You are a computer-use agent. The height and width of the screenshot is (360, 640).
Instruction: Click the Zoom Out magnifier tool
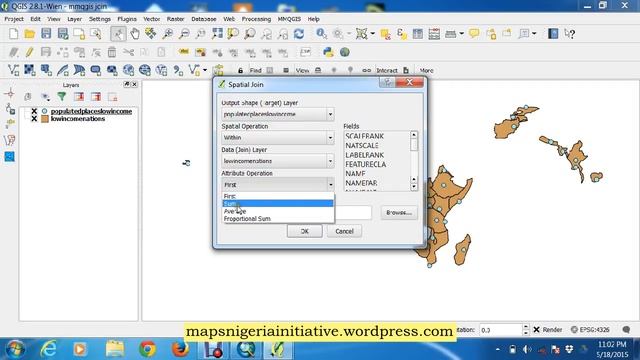tap(184, 34)
